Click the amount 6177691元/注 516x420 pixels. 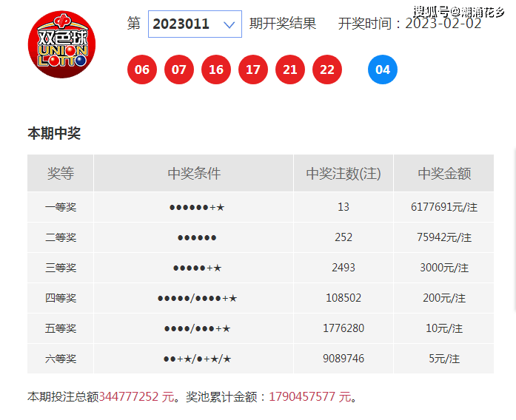444,207
